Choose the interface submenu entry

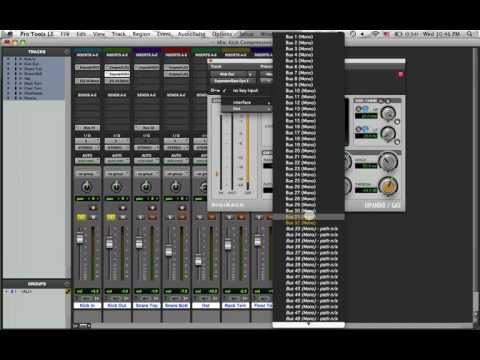[246, 102]
